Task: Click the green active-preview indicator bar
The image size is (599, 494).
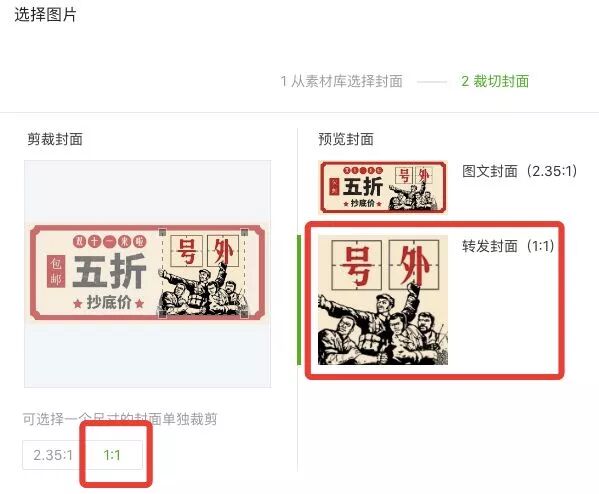Action: 299,300
